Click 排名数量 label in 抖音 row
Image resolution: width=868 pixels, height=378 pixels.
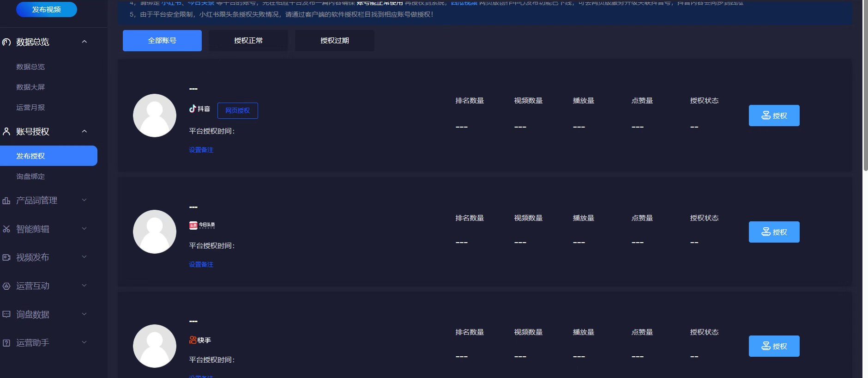pos(470,101)
